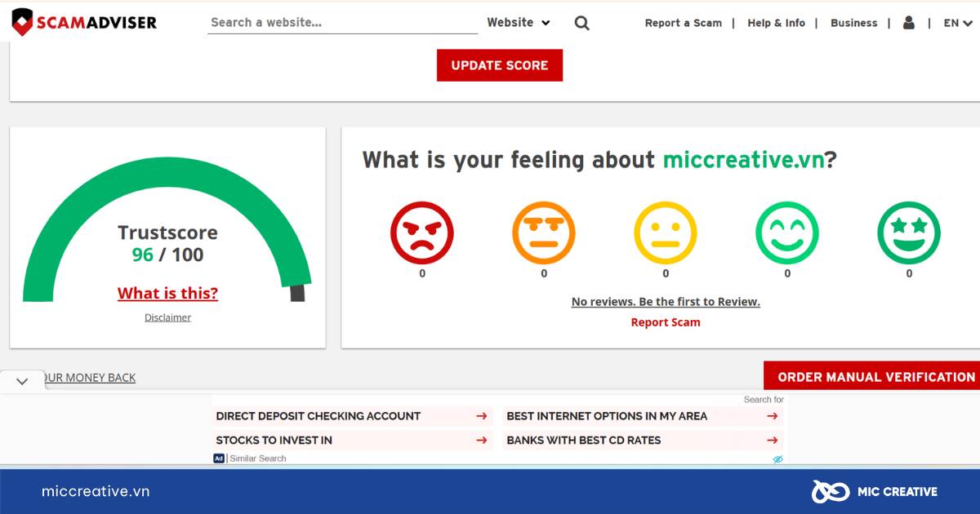Select the green smiling face rating
The image size is (980, 514).
click(x=787, y=233)
